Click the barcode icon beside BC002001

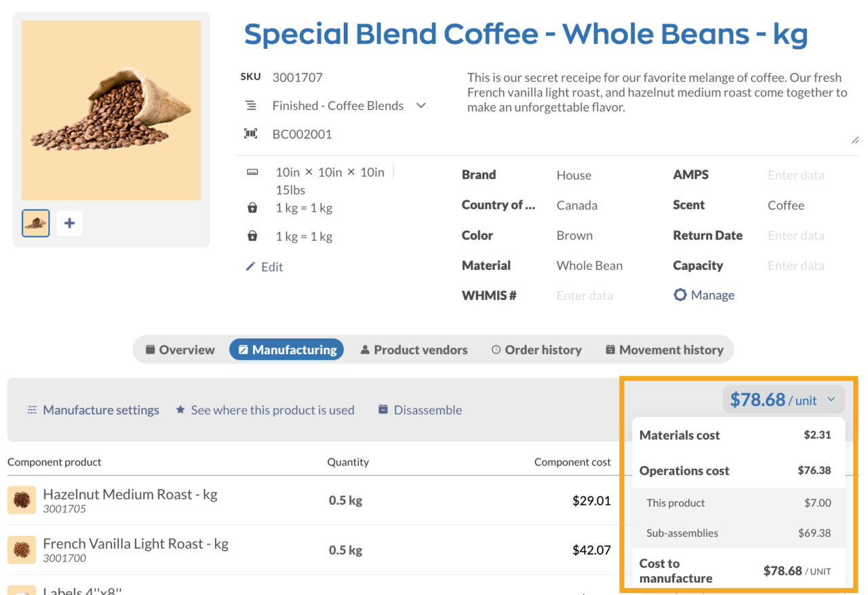[x=250, y=133]
